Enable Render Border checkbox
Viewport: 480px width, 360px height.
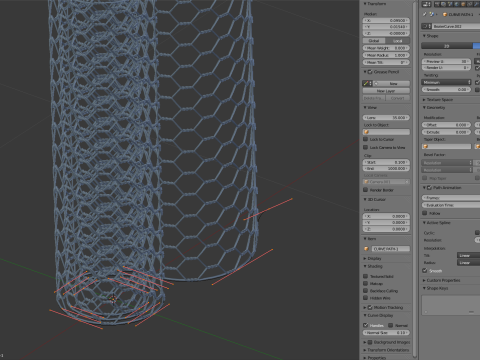(365, 190)
